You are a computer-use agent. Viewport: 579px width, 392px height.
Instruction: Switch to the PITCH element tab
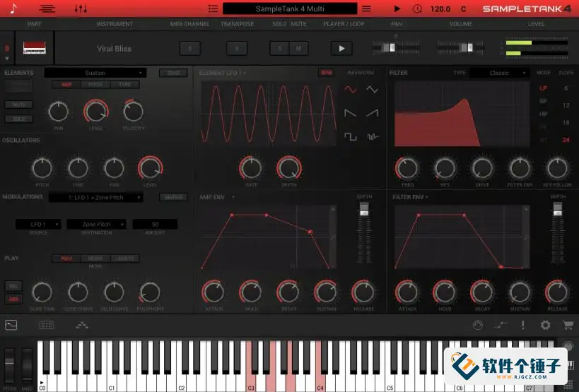click(x=95, y=85)
